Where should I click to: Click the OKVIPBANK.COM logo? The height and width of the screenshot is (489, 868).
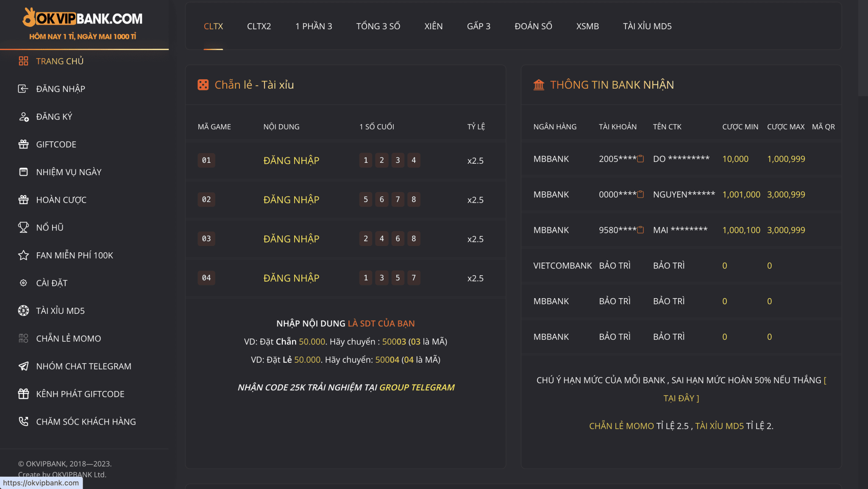[83, 24]
